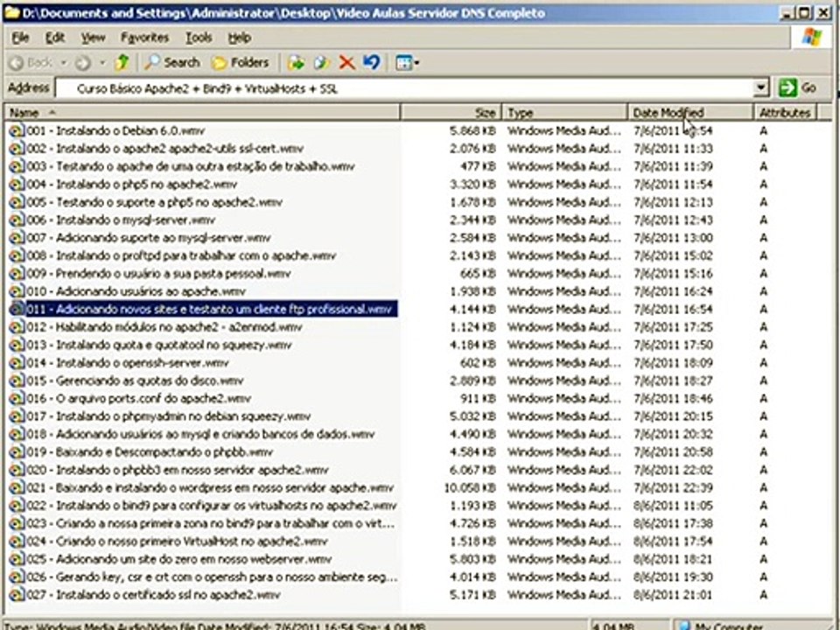Click the icon of file 003 Testando o apache
Screen dimensions: 840x630
click(x=17, y=166)
